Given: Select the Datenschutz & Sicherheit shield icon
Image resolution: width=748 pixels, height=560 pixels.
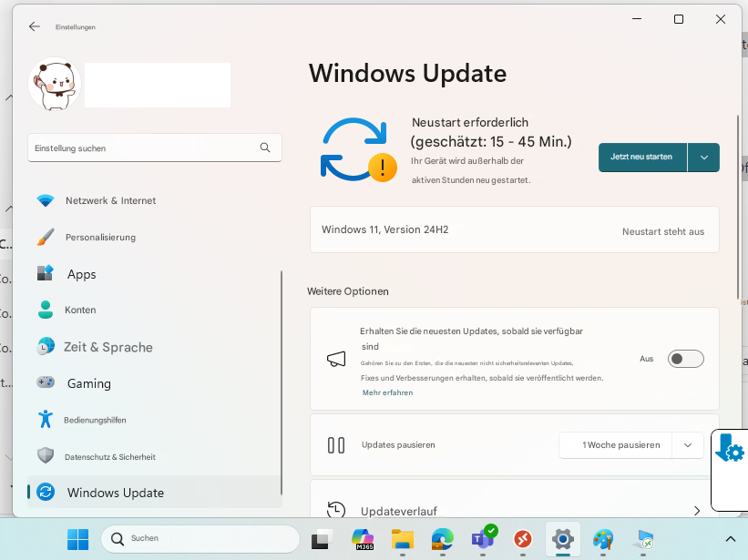Looking at the screenshot, I should [46, 456].
